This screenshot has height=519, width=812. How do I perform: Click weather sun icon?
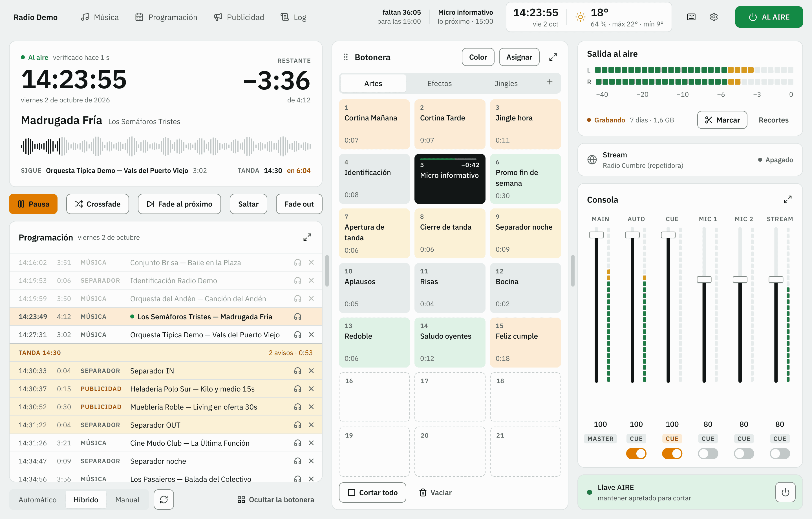580,17
